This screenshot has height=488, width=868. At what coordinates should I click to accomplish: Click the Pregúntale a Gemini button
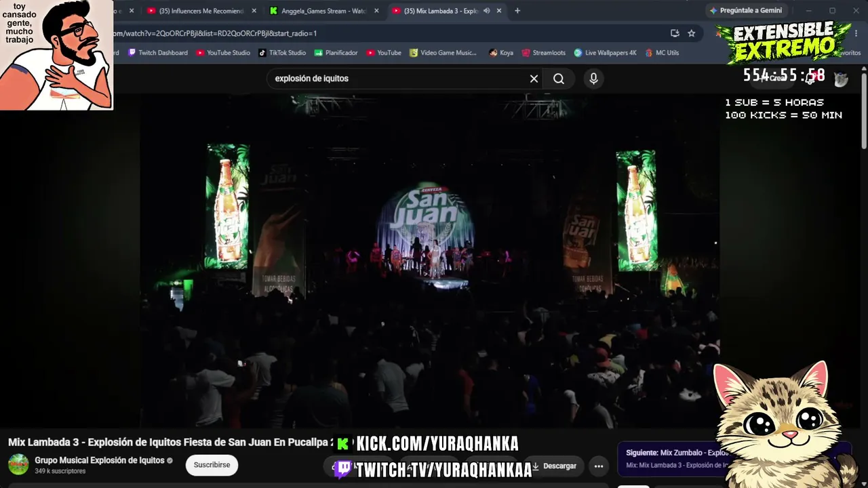pyautogui.click(x=745, y=11)
